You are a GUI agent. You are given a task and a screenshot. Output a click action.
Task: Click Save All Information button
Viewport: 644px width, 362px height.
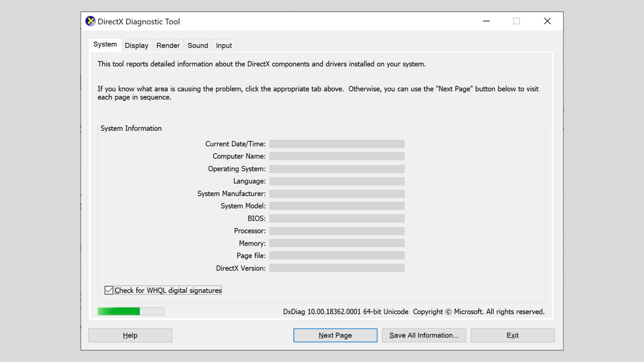[x=424, y=335]
